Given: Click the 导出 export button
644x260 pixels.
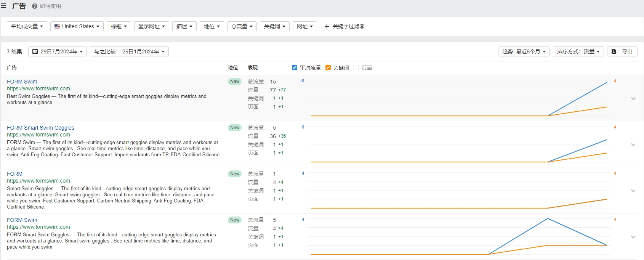Looking at the screenshot, I should (622, 51).
